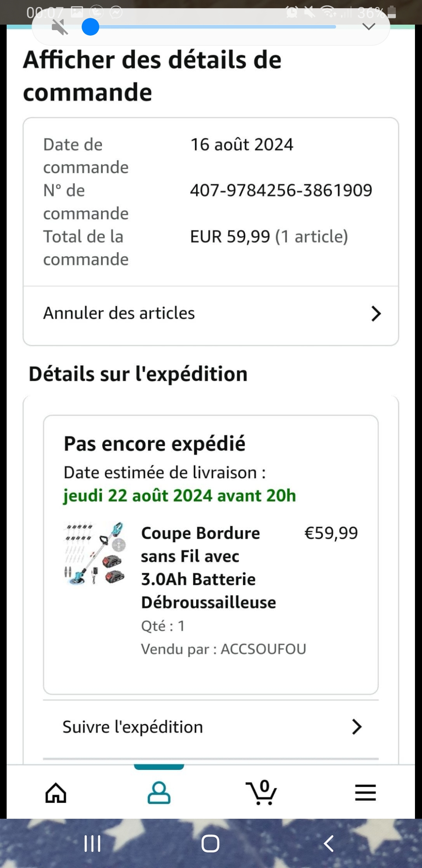Screen dimensions: 422x868
Task: Tap the estimated delivery date text
Action: 179,496
